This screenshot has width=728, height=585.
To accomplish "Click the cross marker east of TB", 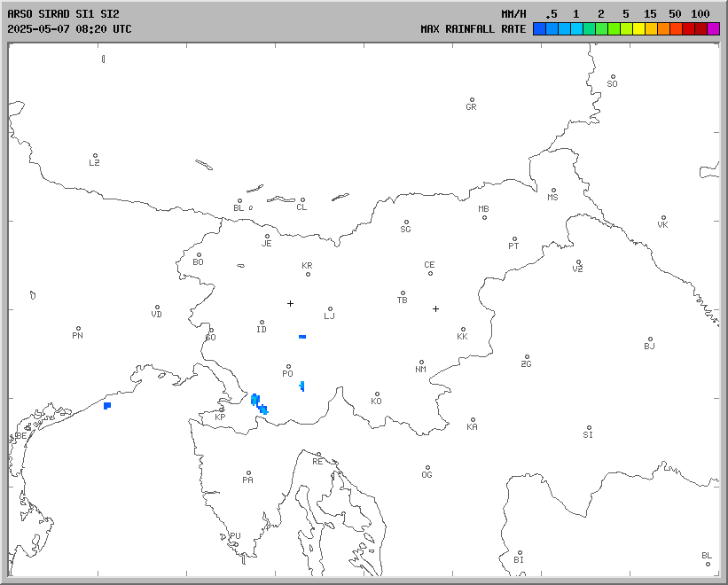I will click(435, 308).
